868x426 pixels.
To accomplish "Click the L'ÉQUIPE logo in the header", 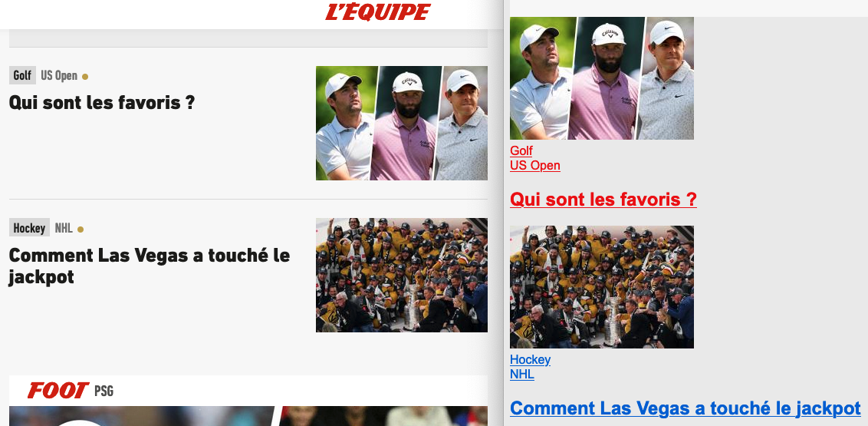I will click(378, 12).
